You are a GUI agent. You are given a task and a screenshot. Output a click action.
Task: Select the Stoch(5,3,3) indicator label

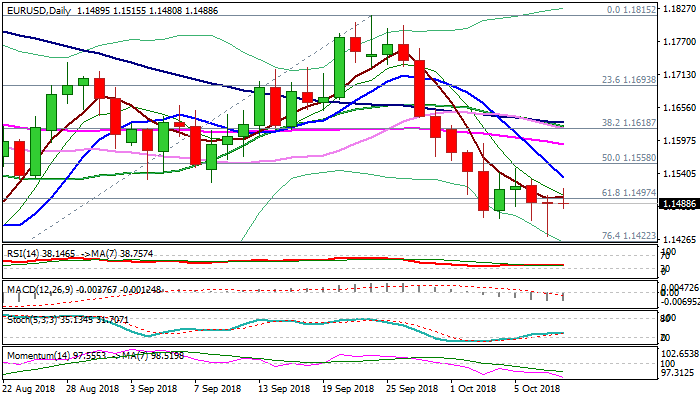pyautogui.click(x=30, y=318)
